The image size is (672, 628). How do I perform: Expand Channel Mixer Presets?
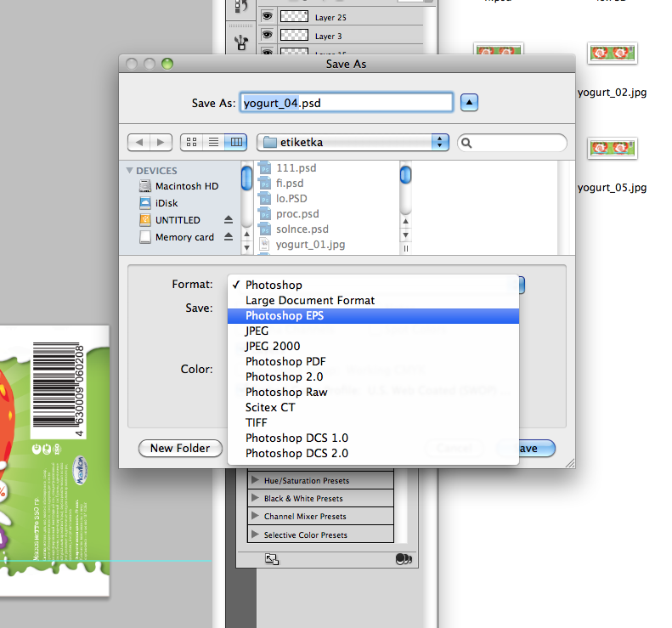click(x=255, y=516)
